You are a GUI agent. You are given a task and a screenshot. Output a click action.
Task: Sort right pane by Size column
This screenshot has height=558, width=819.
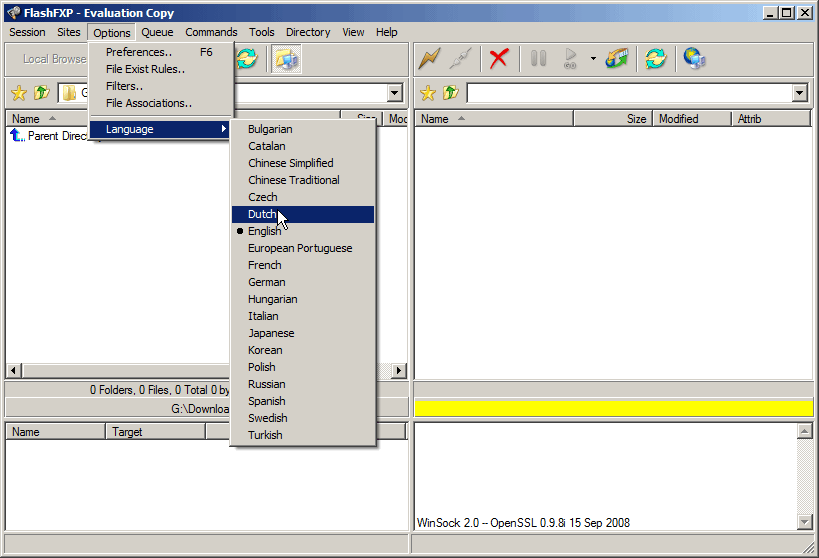tap(613, 119)
